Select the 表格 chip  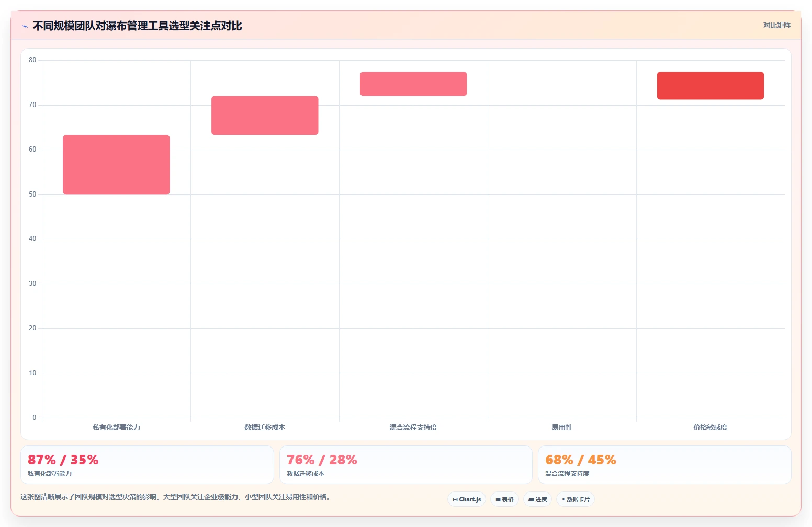pyautogui.click(x=504, y=499)
